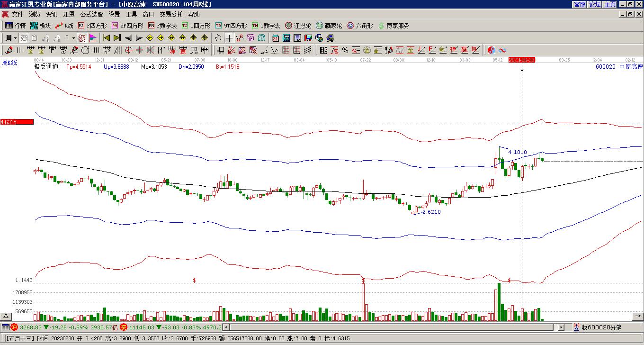644x345 pixels.
Task: Open the 周 period dropdown
Action: click(x=11, y=38)
